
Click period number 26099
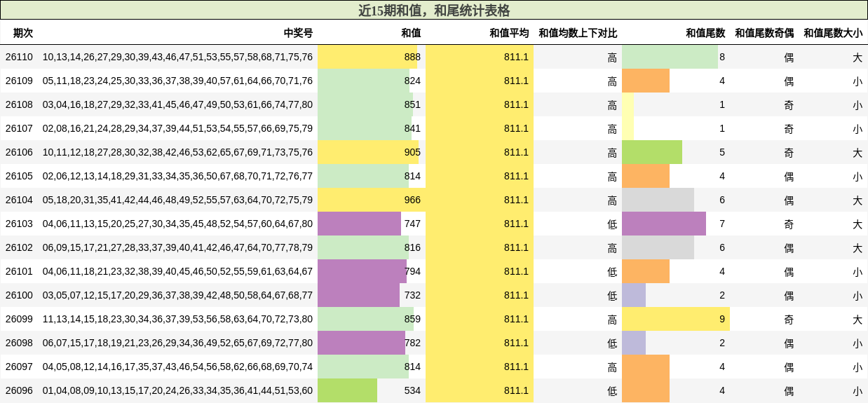pyautogui.click(x=19, y=319)
